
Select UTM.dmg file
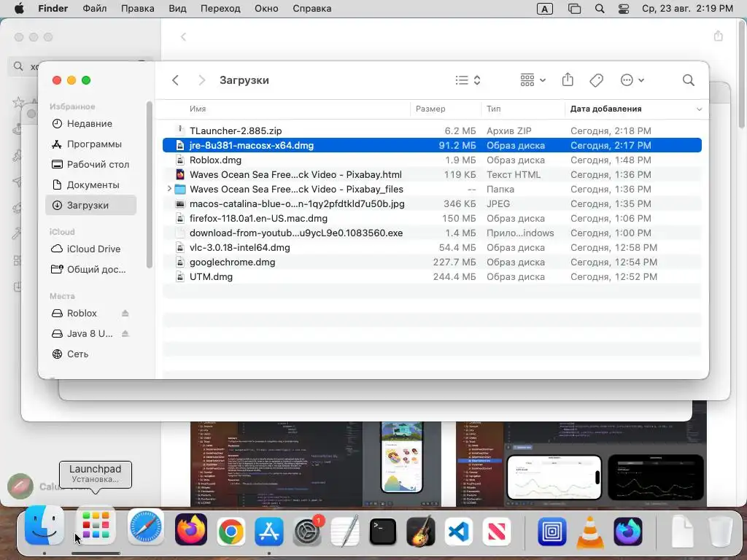pyautogui.click(x=432, y=276)
